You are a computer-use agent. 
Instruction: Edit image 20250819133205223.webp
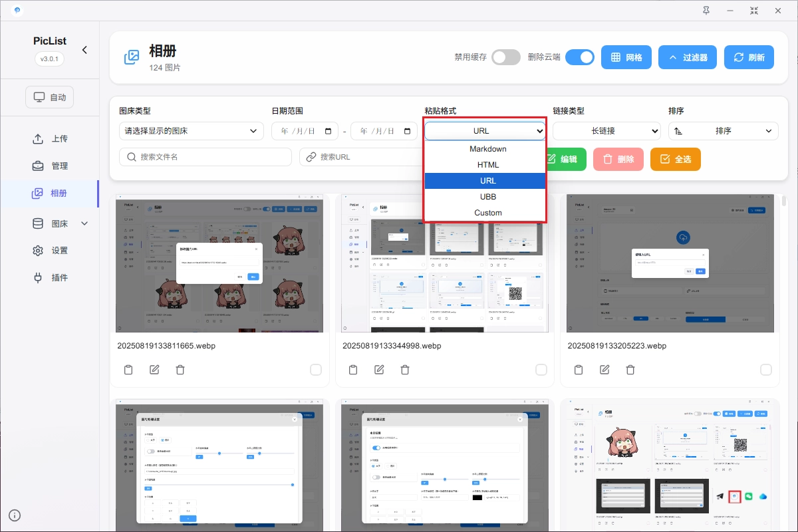click(x=604, y=370)
